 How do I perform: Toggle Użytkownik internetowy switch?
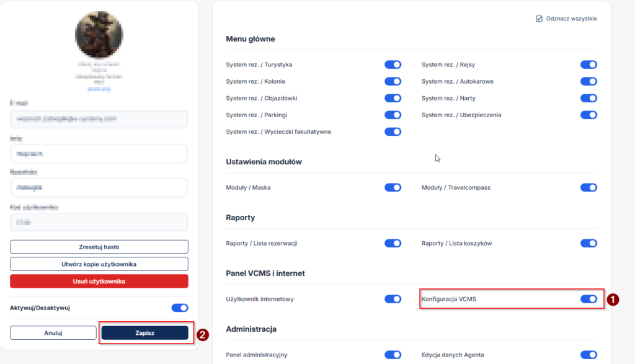tap(393, 299)
